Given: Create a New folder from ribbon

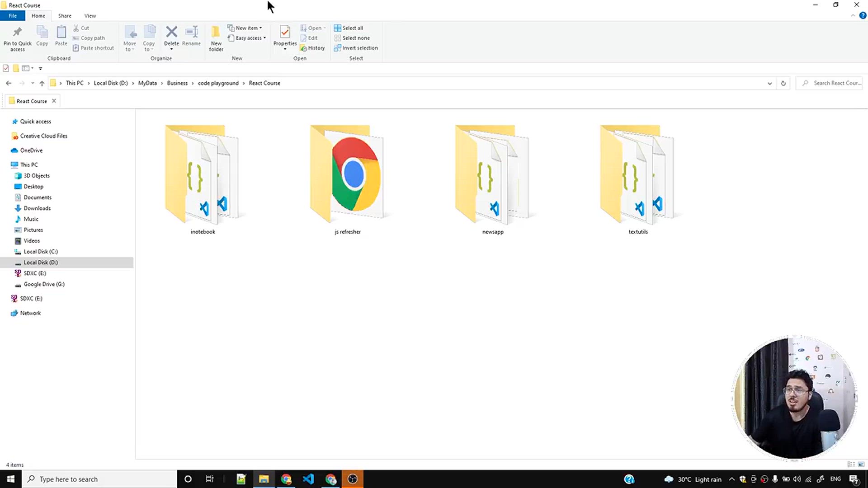Looking at the screenshot, I should pyautogui.click(x=216, y=38).
